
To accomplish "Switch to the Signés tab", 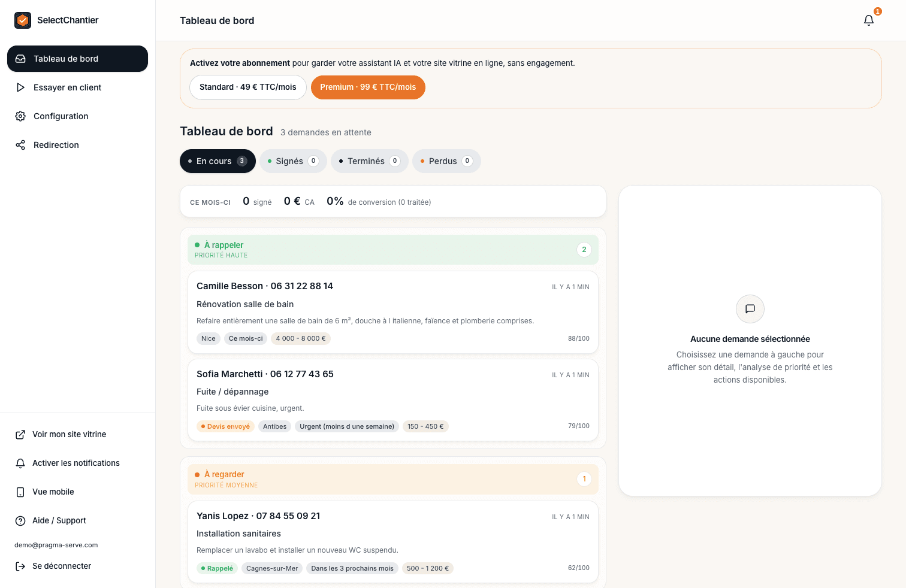I will pos(293,161).
